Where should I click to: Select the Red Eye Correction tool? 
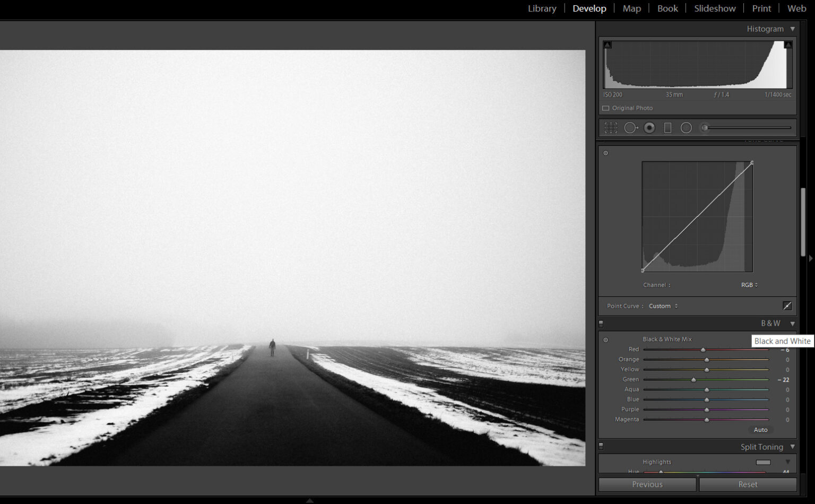click(x=649, y=127)
